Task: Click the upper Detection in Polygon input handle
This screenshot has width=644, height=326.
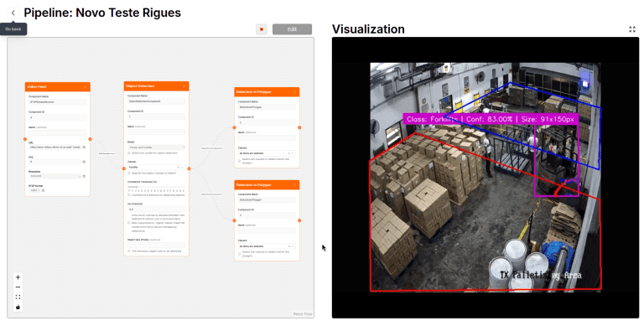Action: pyautogui.click(x=235, y=127)
